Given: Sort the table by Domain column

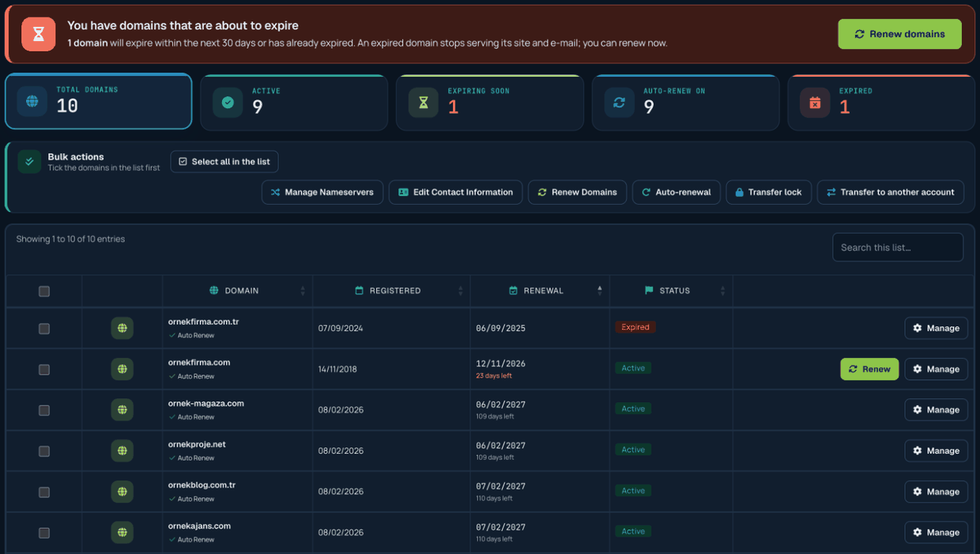Looking at the screenshot, I should tap(237, 291).
